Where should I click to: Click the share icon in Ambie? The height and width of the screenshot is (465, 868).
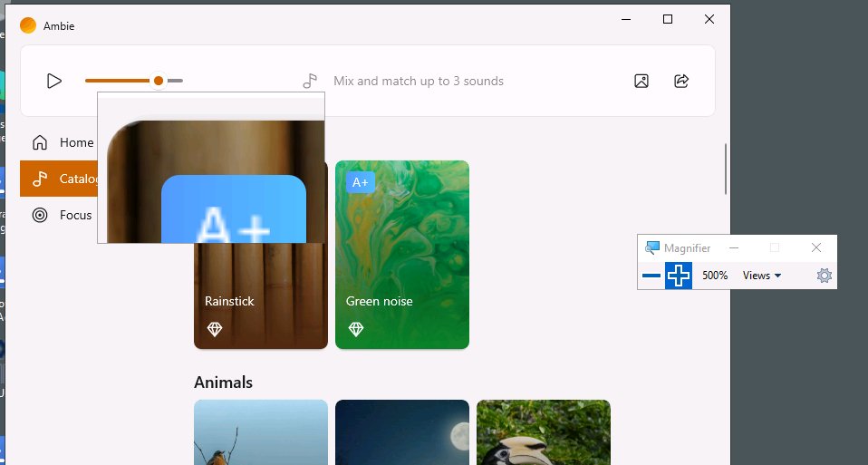[681, 81]
